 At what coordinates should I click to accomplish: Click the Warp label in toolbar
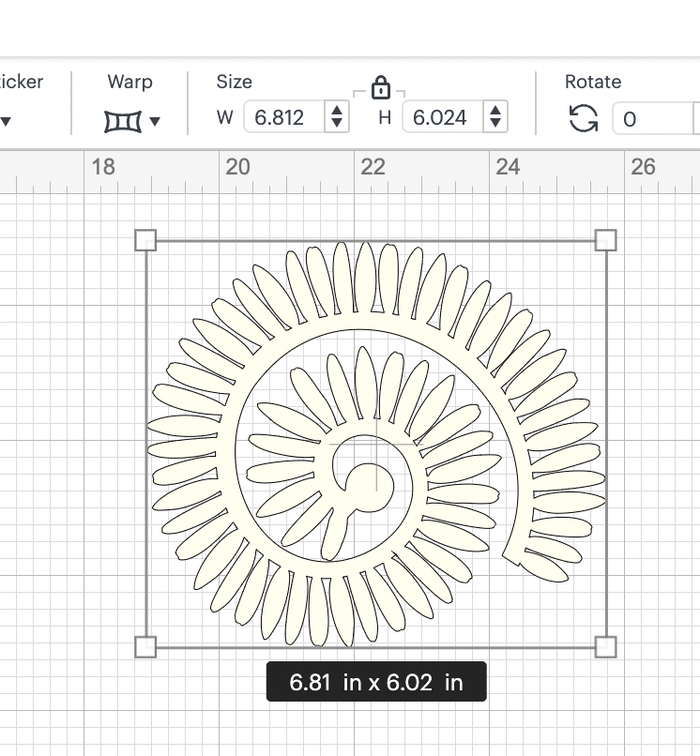point(129,82)
